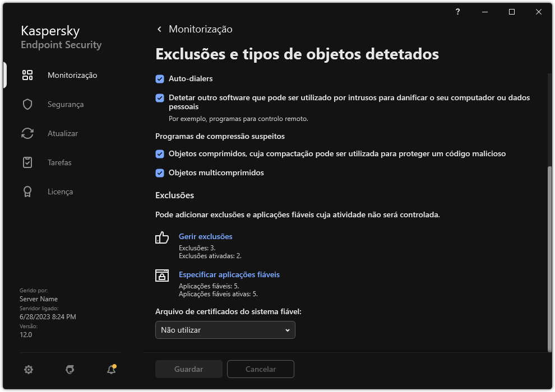Open the Tarefas section
Screen dimensions: 555x392
pyautogui.click(x=59, y=162)
